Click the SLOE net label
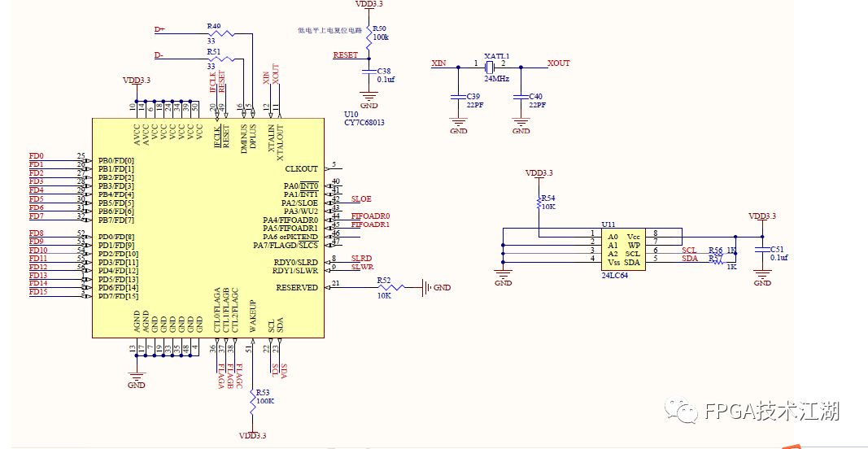 point(361,198)
